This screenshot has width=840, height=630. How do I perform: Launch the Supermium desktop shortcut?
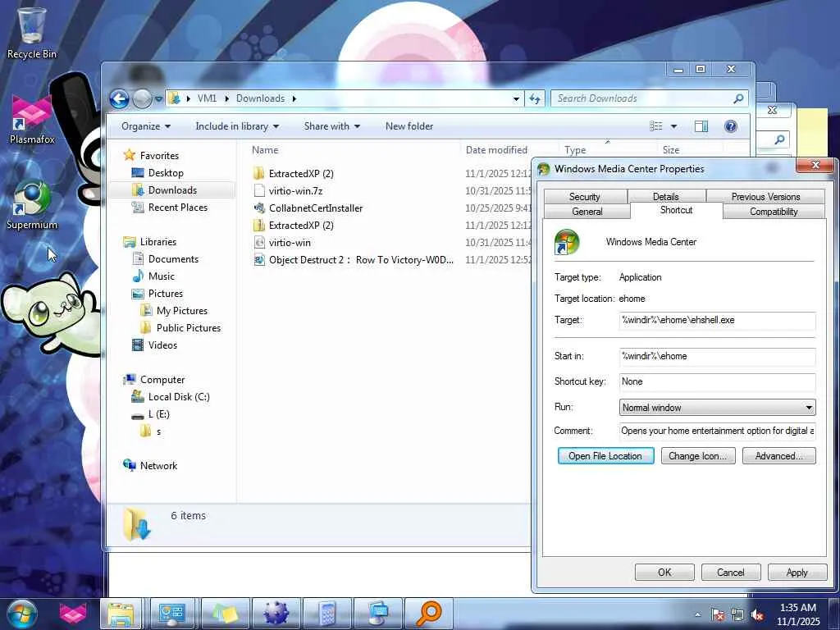click(x=32, y=204)
